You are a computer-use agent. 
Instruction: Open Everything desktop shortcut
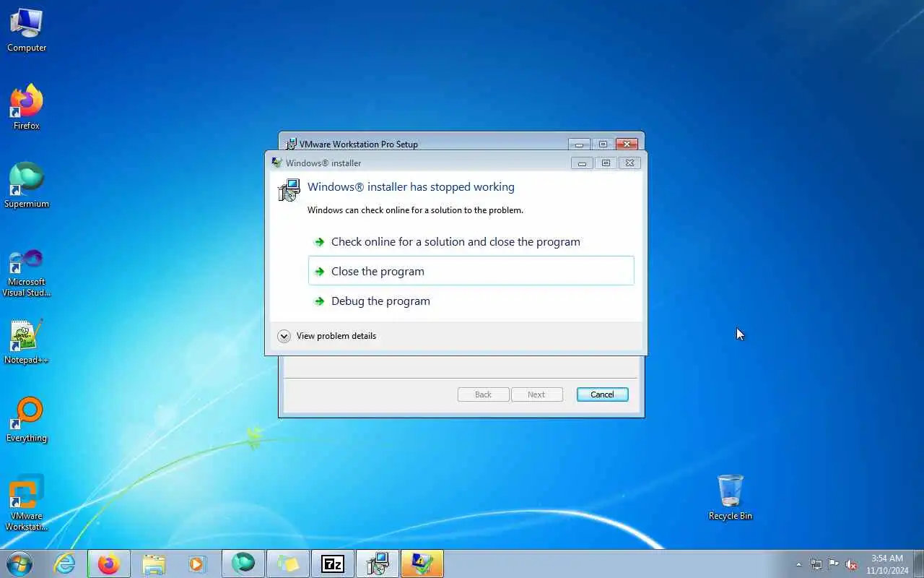click(27, 420)
